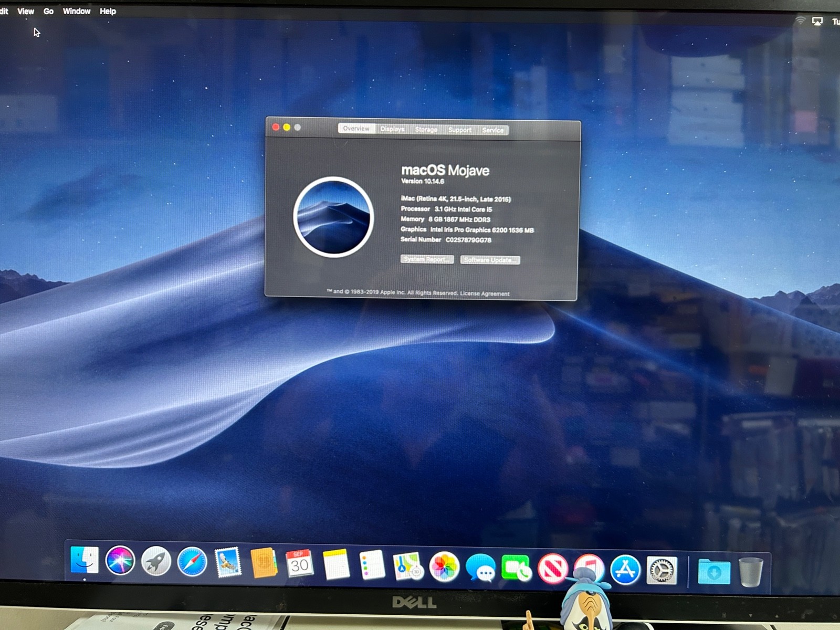Click Version 10.14.6 text
Viewport: 840px width, 630px height.
pyautogui.click(x=423, y=181)
